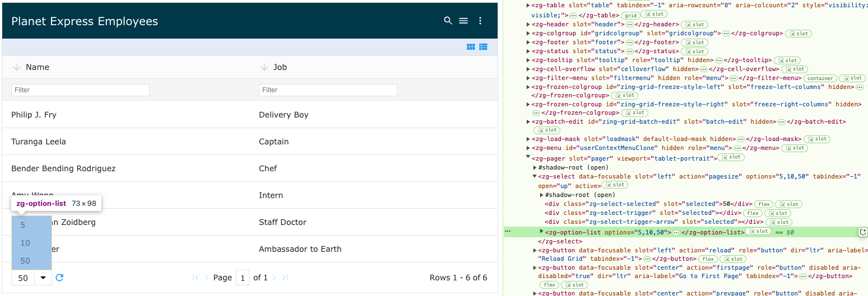Expand the zg-header element node

[528, 25]
